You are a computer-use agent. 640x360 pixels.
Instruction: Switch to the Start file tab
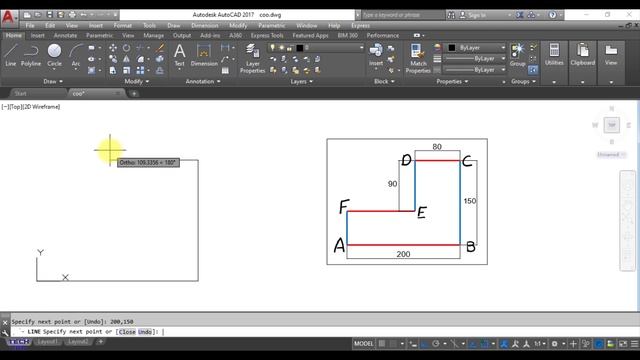click(20, 93)
